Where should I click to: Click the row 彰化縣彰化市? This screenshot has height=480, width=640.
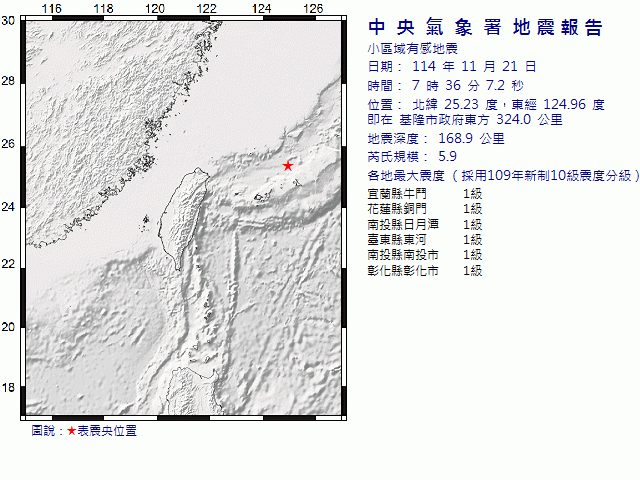pyautogui.click(x=424, y=271)
